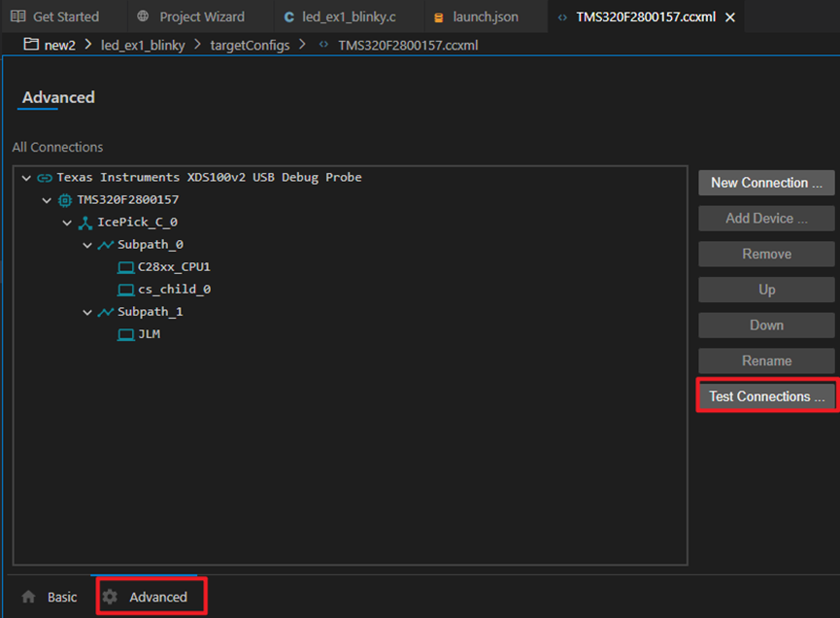Click the path icon beside Subpath_1

pyautogui.click(x=106, y=312)
